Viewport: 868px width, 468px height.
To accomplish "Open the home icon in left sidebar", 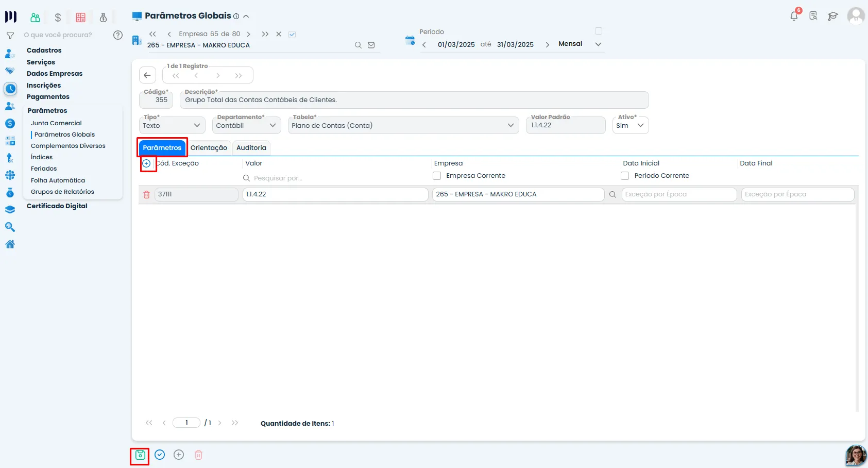I will 10,244.
